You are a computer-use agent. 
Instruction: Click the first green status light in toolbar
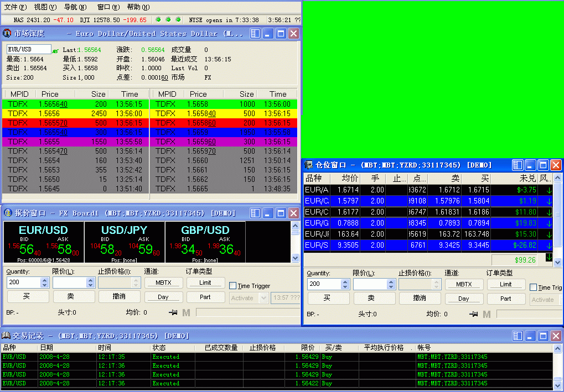coord(158,19)
